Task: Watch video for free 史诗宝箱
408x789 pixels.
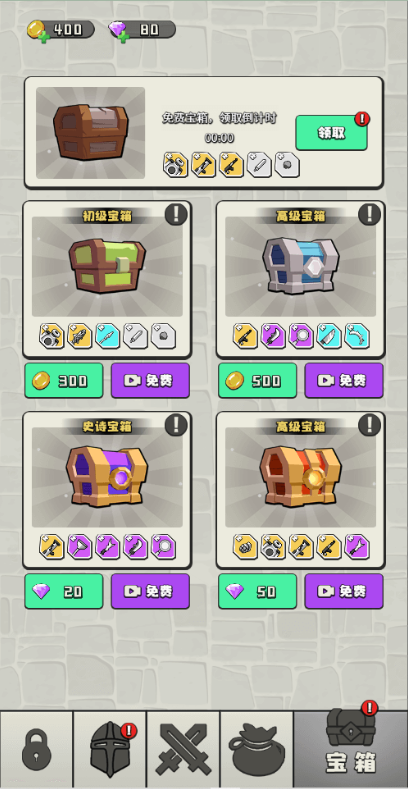Action: click(150, 591)
